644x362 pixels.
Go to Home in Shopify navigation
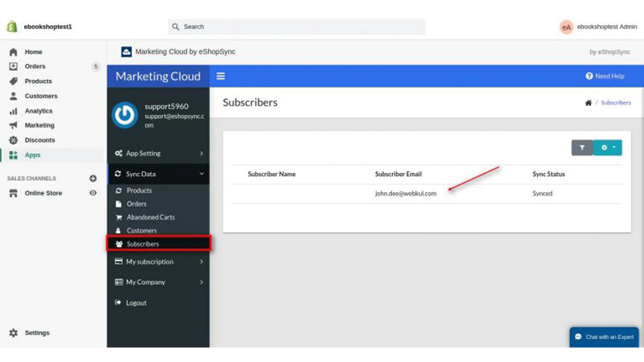click(33, 52)
